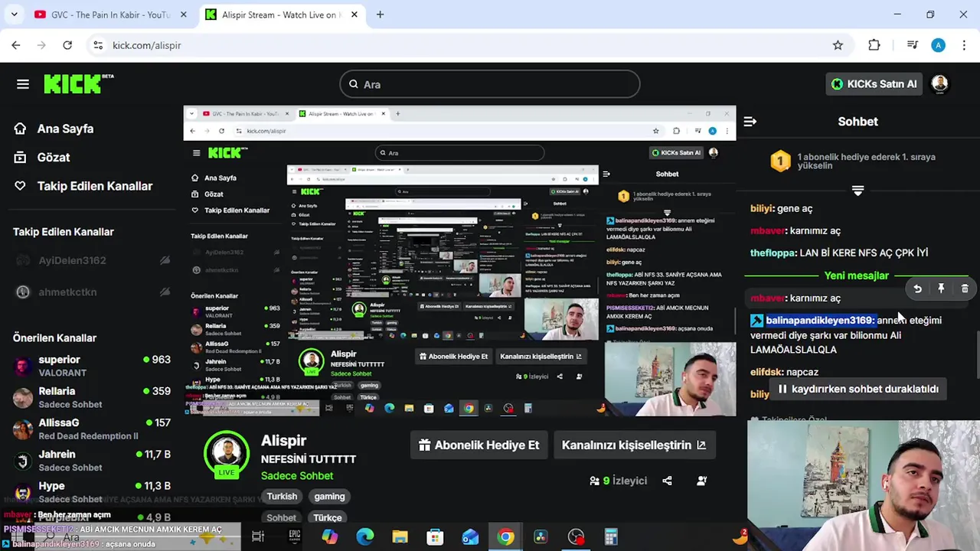
Task: Open Calculator from the taskbar
Action: 611,537
